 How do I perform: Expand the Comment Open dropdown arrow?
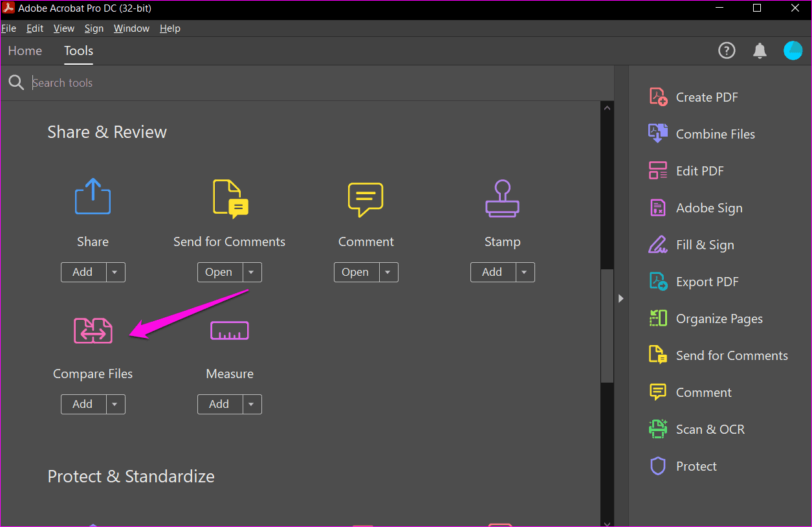pyautogui.click(x=388, y=272)
